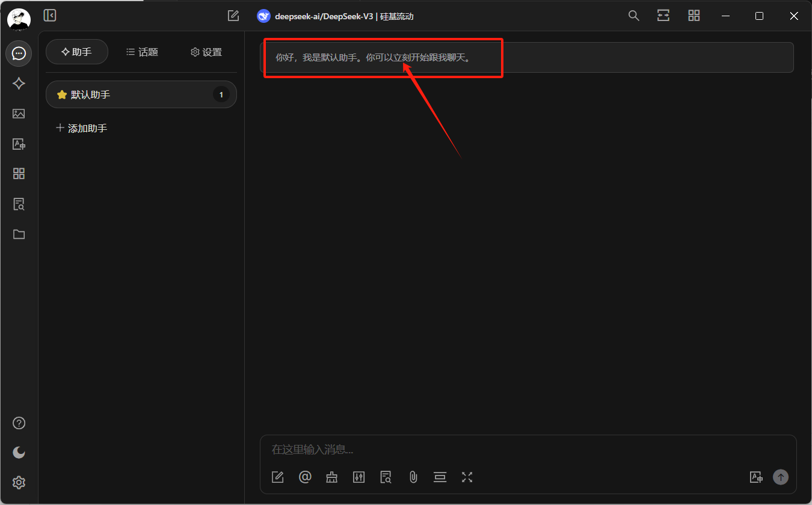Click the paperclip attachment icon
Image resolution: width=812 pixels, height=505 pixels.
[413, 477]
